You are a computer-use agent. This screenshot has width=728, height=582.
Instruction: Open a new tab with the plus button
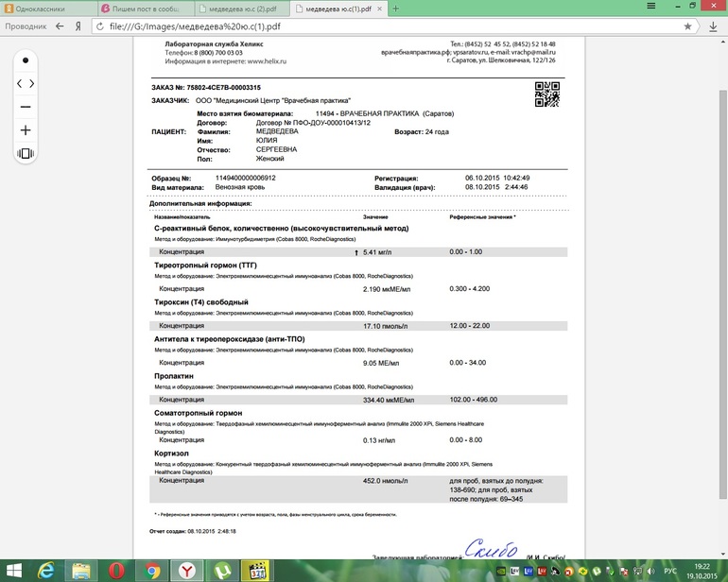396,8
